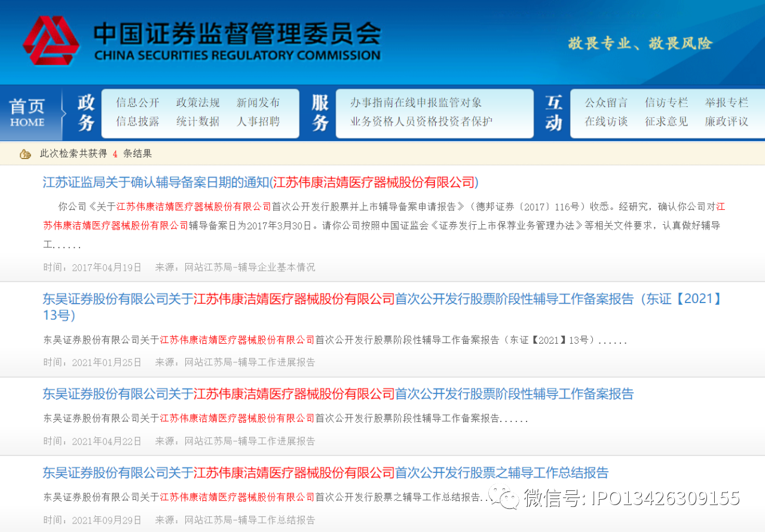The image size is (765, 532).
Task: Open the 人事招聘 menu item
Action: click(x=258, y=121)
